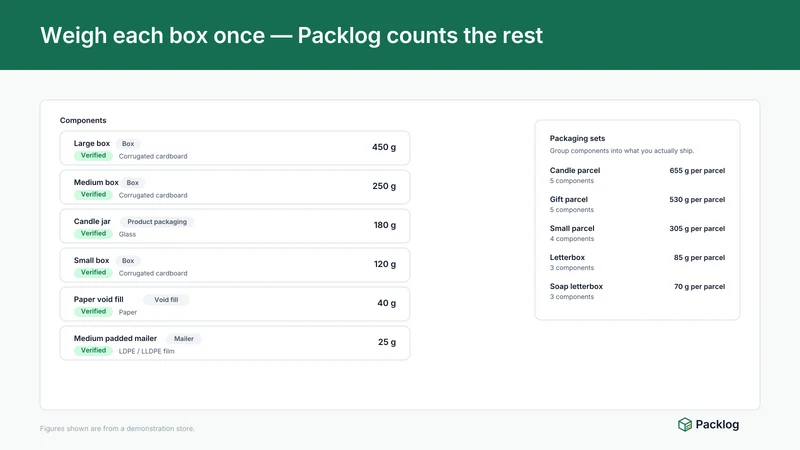
Task: Open the Small parcel packaging set
Action: click(637, 233)
